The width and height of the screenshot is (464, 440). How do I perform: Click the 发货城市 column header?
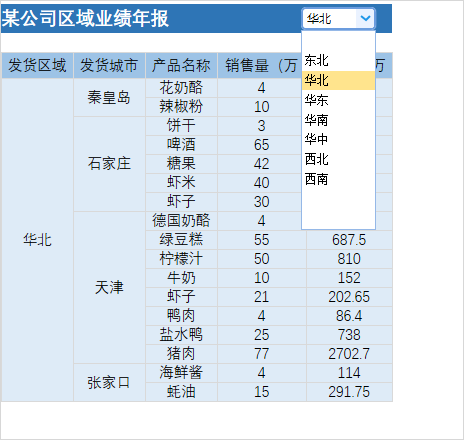109,65
